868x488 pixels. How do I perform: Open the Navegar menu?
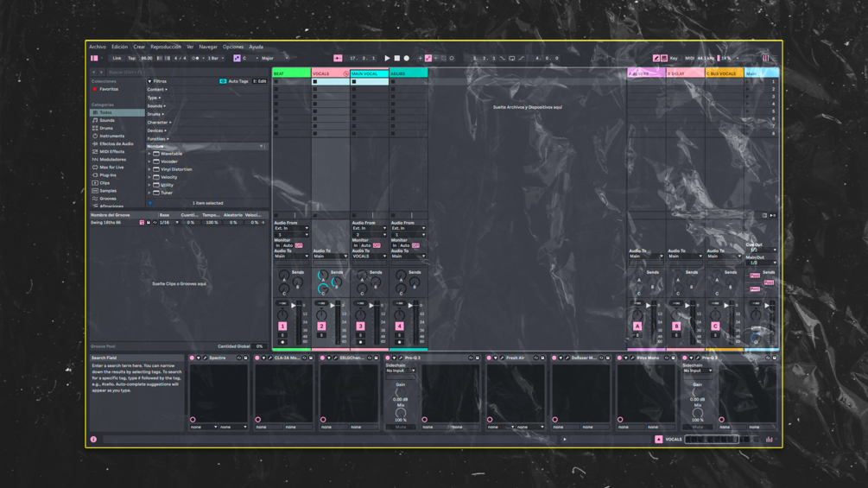208,47
